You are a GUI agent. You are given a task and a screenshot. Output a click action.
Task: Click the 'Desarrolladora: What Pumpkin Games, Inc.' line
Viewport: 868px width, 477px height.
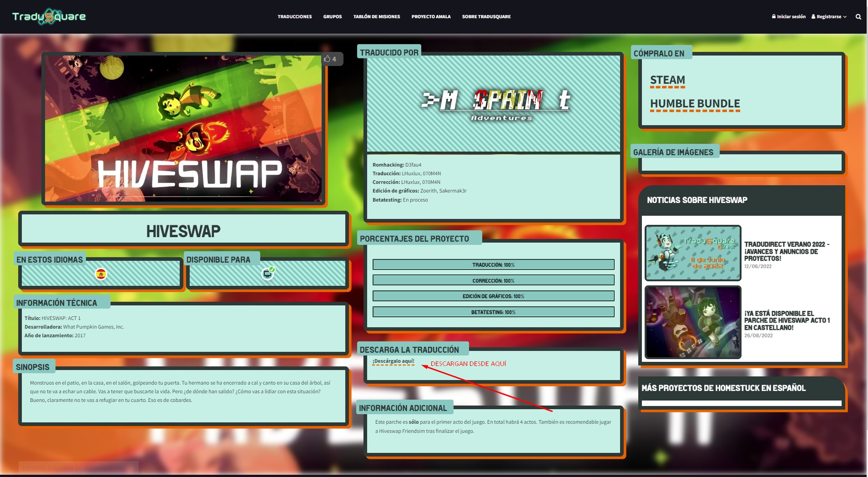(x=74, y=327)
